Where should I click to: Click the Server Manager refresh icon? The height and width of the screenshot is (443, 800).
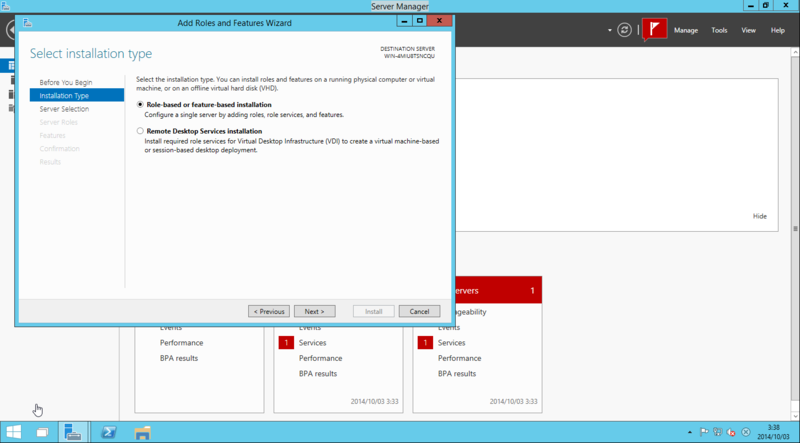[624, 30]
